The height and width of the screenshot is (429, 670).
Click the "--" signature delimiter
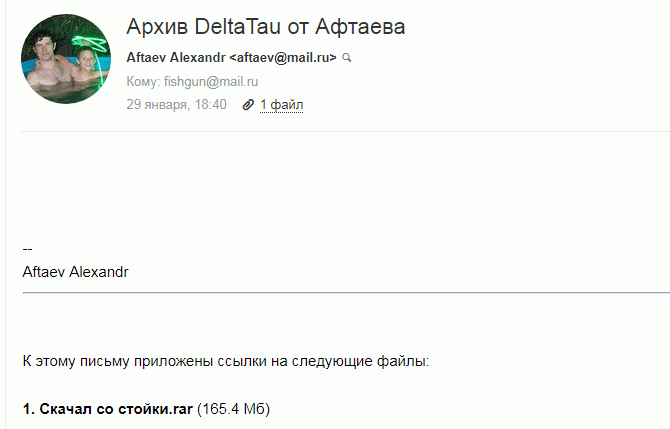(28, 249)
